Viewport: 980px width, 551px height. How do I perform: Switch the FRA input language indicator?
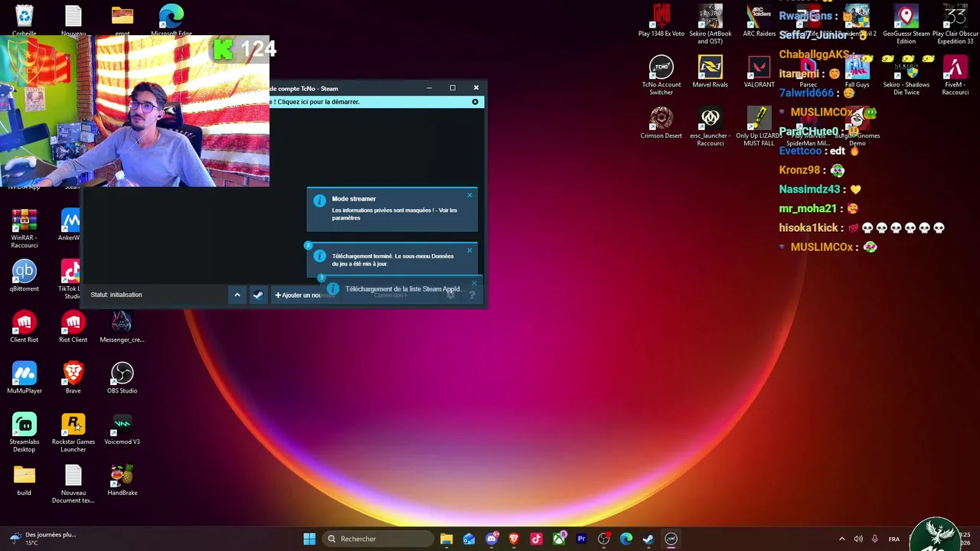(894, 539)
